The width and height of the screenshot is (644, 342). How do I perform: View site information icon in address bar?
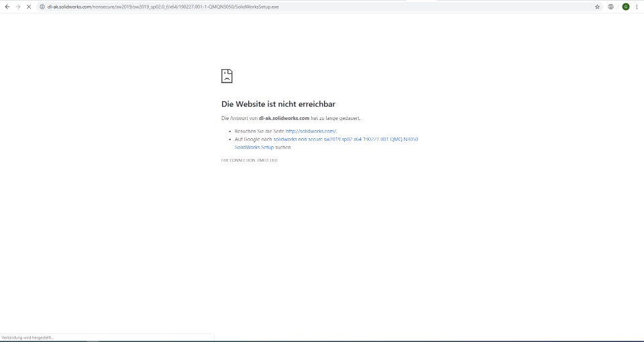[x=42, y=7]
